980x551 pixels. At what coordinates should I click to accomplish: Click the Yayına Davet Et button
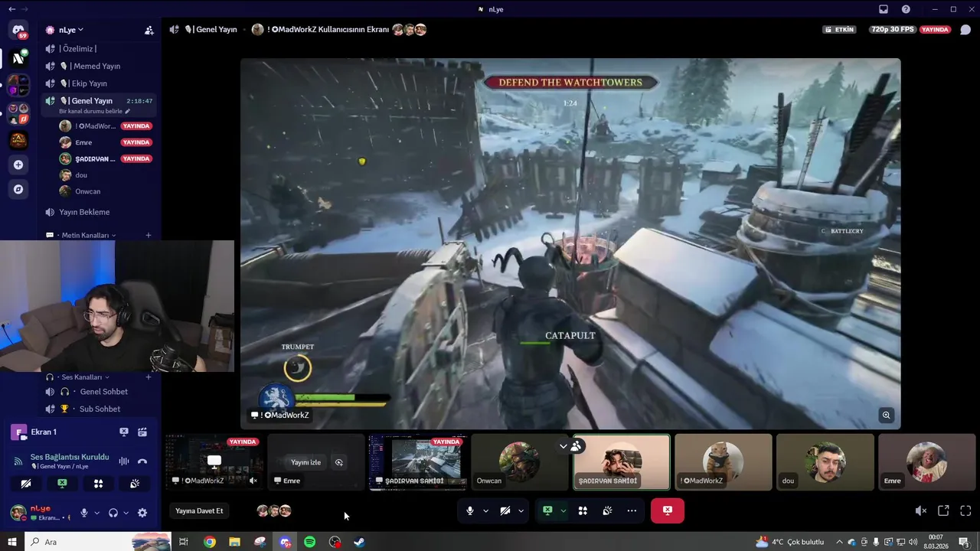[199, 510]
